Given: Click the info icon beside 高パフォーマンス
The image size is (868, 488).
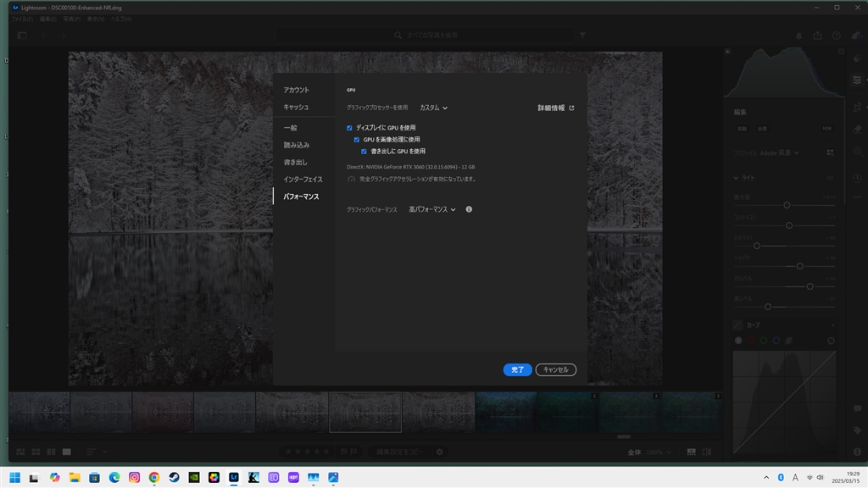Looking at the screenshot, I should (469, 209).
